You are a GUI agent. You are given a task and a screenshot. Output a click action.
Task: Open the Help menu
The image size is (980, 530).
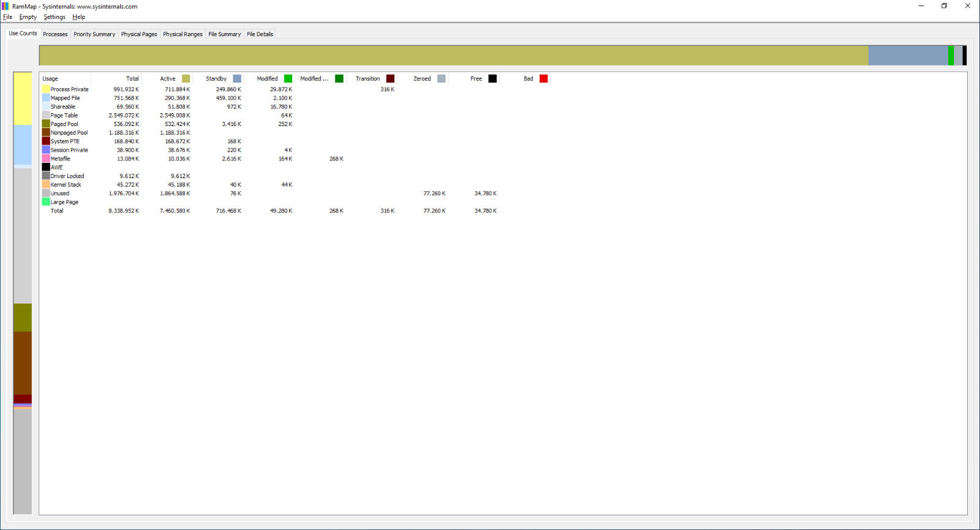click(78, 17)
